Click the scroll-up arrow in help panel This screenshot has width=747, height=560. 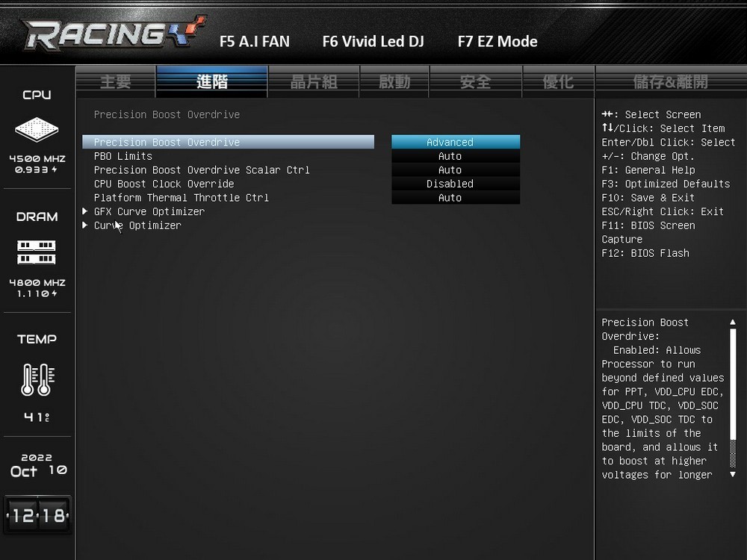point(733,323)
